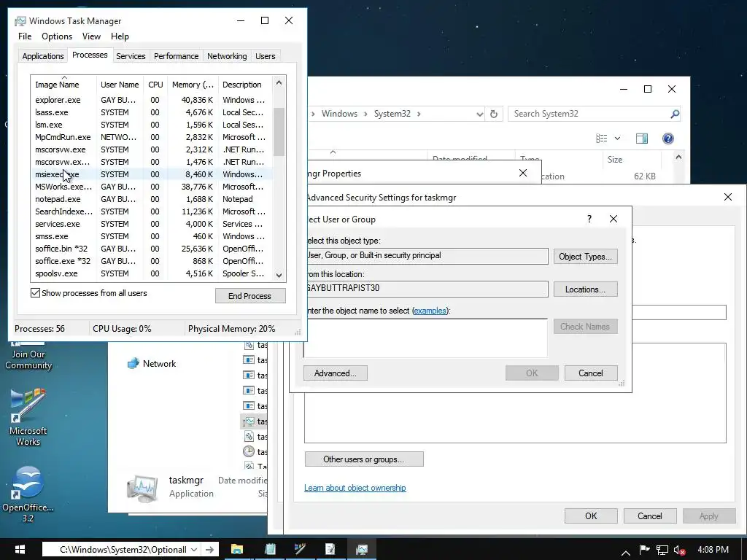Click Advanced... in Select User dialog
The height and width of the screenshot is (560, 747).
336,373
